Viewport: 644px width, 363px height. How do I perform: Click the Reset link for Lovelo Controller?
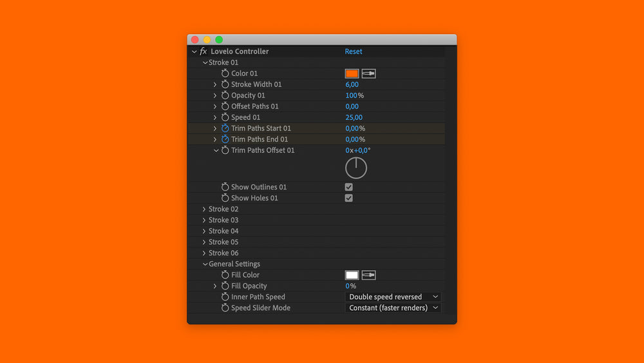click(354, 52)
